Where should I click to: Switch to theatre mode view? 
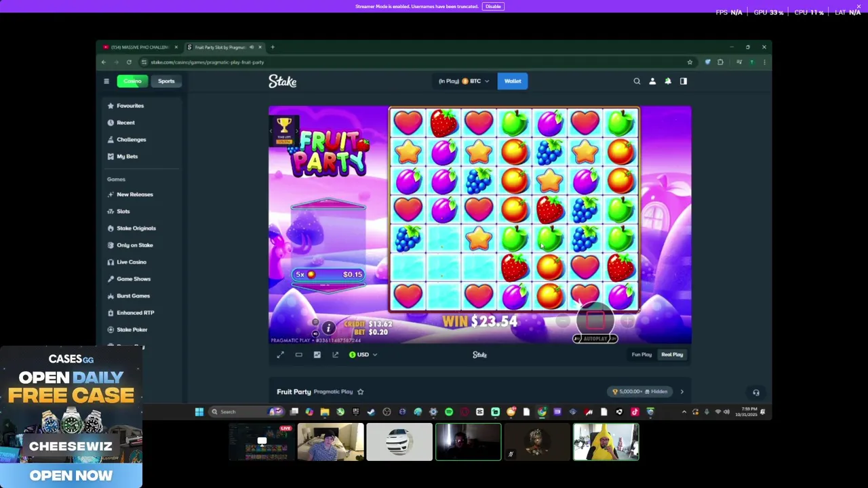point(299,354)
